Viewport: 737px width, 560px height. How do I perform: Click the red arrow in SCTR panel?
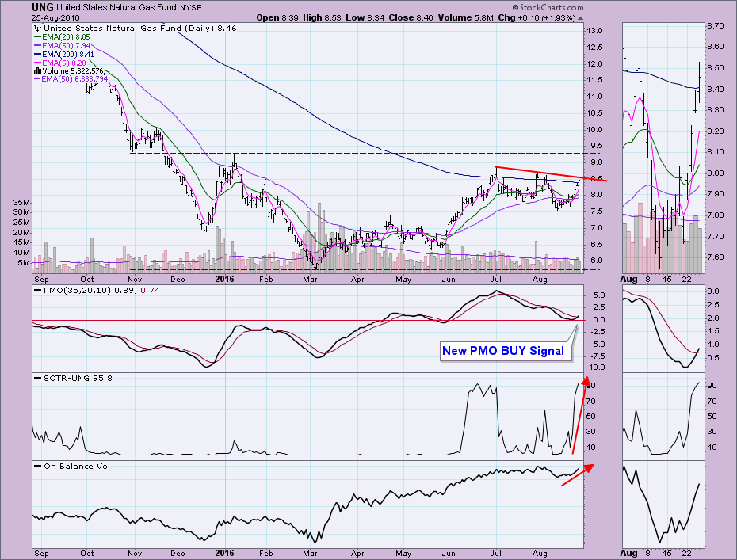click(x=579, y=417)
